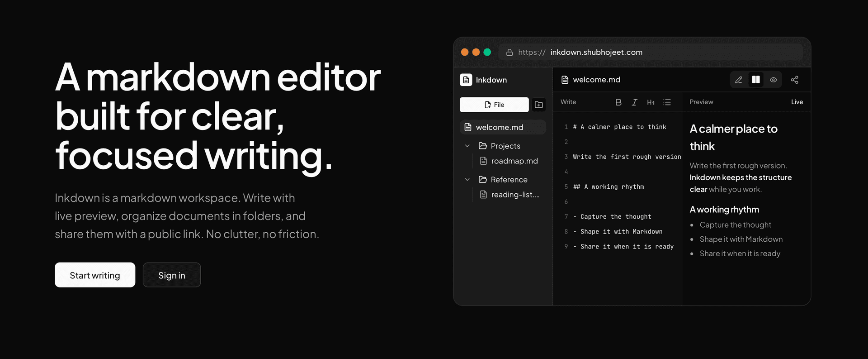Screen dimensions: 868x359
Task: Switch to preview-only eye mode
Action: pyautogui.click(x=774, y=80)
